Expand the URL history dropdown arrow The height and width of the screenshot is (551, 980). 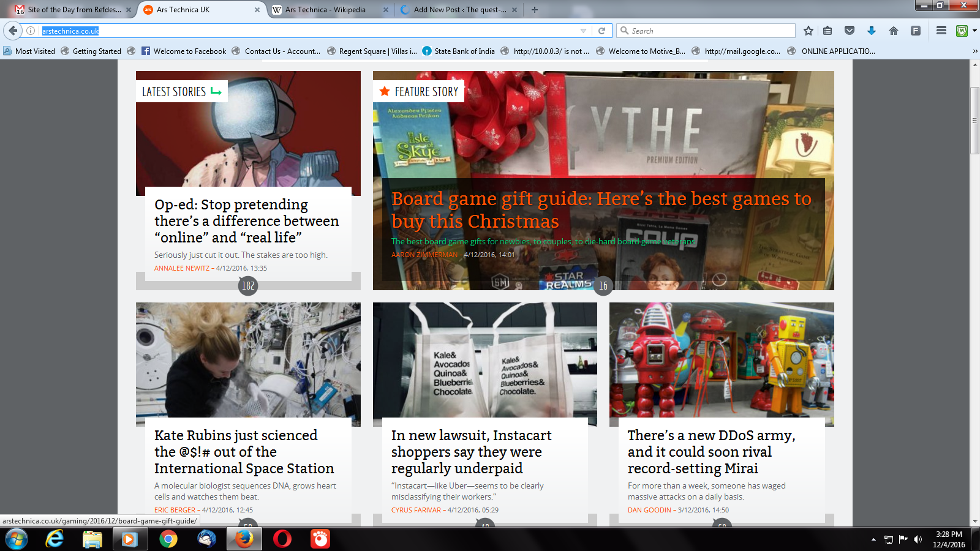point(583,31)
